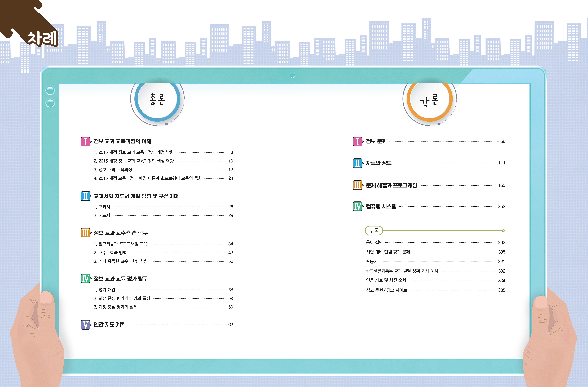Click page number 34
This screenshot has width=588, height=387.
click(231, 244)
